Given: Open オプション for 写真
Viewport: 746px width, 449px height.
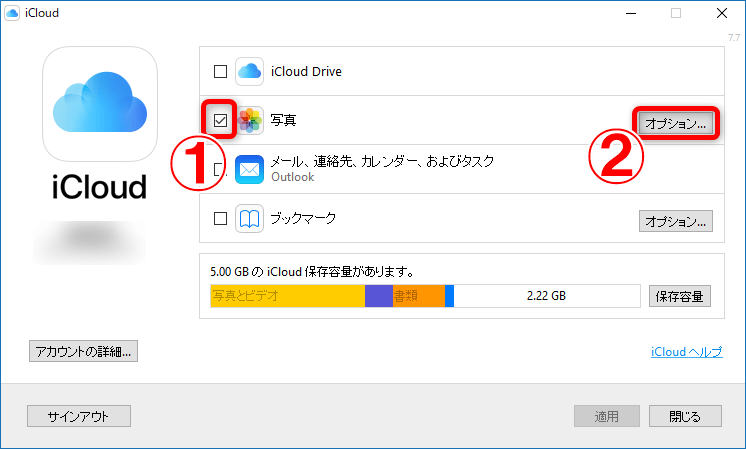Looking at the screenshot, I should coord(675,123).
